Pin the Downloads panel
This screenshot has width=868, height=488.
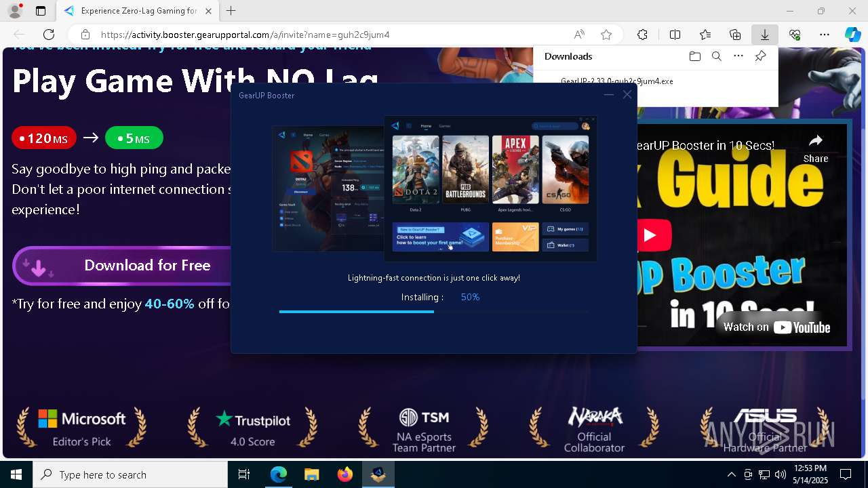point(761,56)
